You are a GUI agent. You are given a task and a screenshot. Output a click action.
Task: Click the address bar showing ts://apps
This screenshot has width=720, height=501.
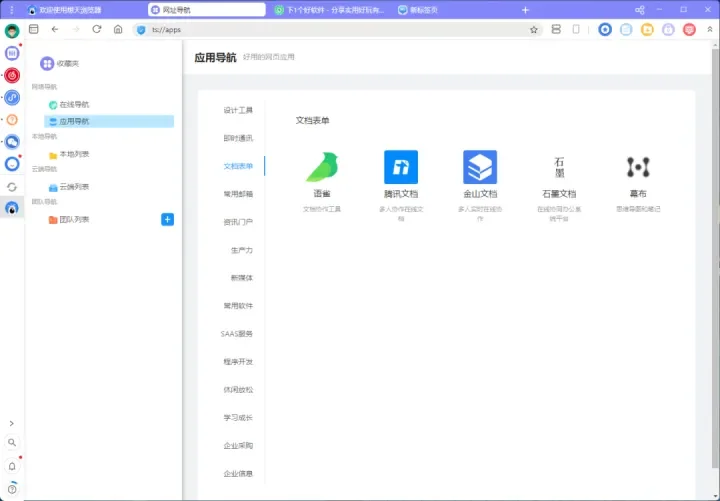click(338, 30)
